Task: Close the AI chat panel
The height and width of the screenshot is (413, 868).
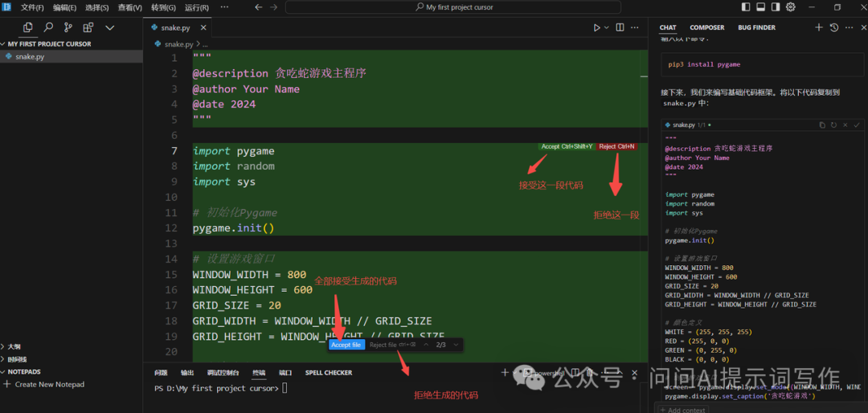Action: click(862, 27)
